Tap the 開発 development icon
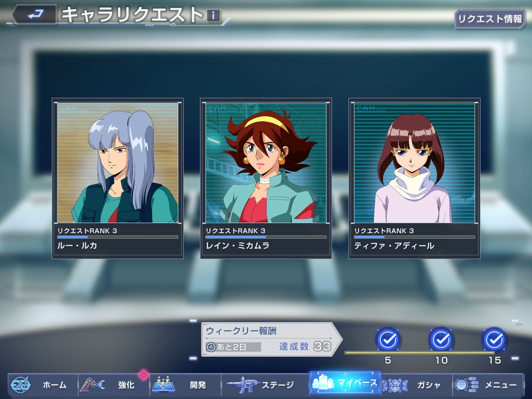The height and width of the screenshot is (399, 532). click(x=163, y=385)
